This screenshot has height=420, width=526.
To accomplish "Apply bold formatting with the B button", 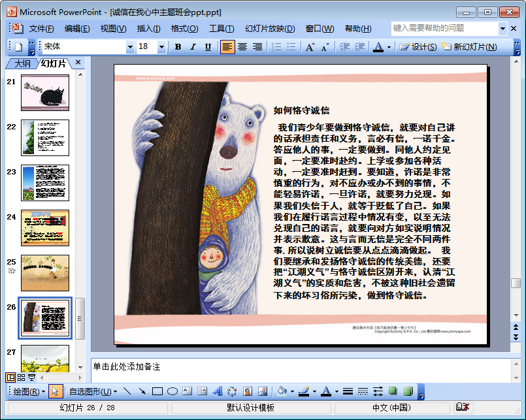I will coord(178,47).
